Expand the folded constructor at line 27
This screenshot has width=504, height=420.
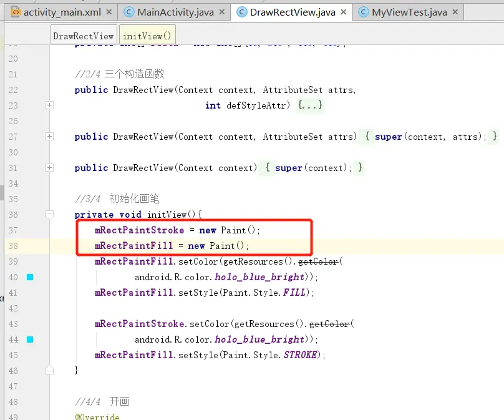pyautogui.click(x=49, y=136)
